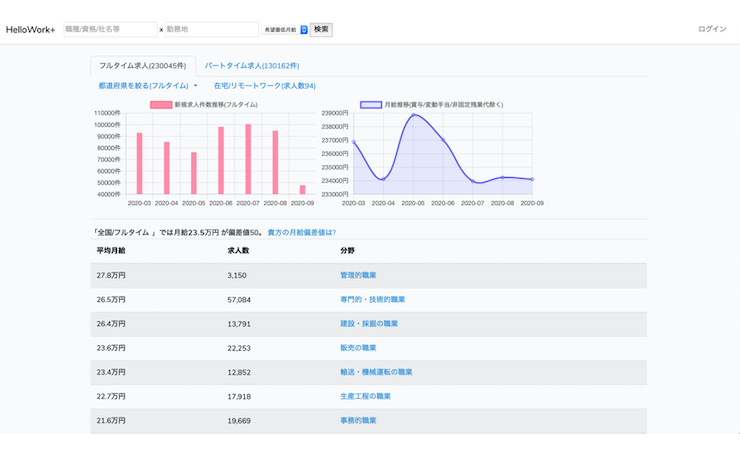The height and width of the screenshot is (457, 740).
Task: Open the 希望最低月給 salary dropdown
Action: (285, 30)
